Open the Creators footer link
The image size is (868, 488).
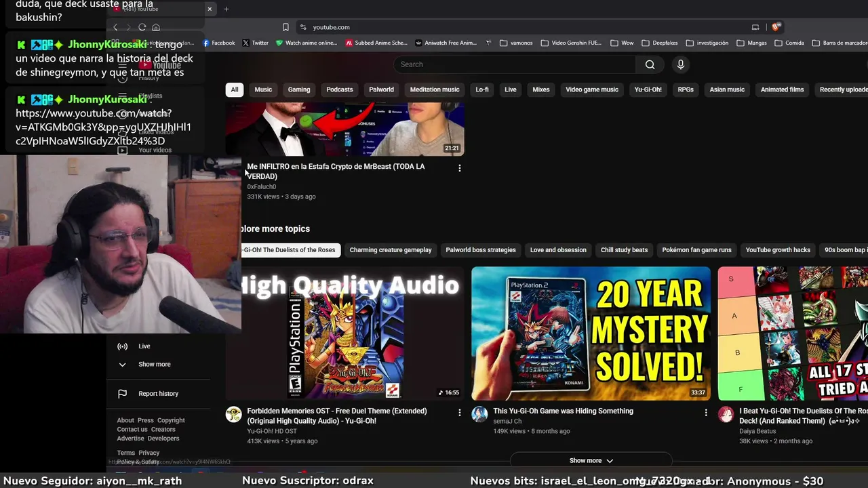point(163,430)
